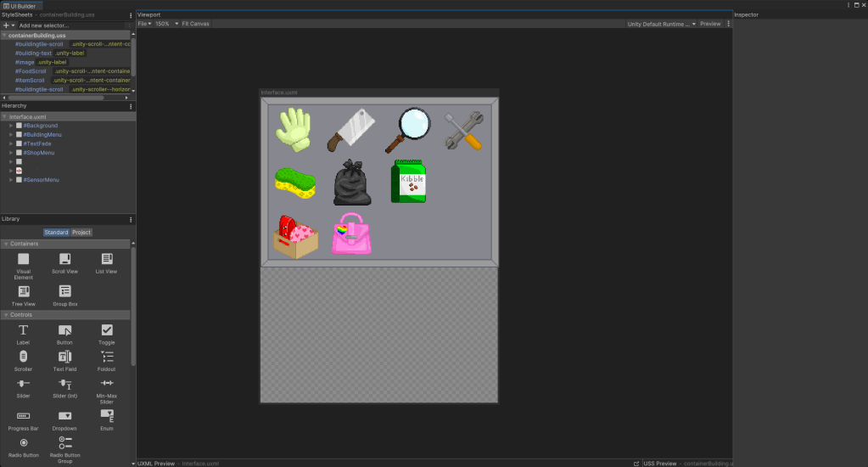The width and height of the screenshot is (868, 467).
Task: Toggle the Preview button in Viewport
Action: pos(710,24)
